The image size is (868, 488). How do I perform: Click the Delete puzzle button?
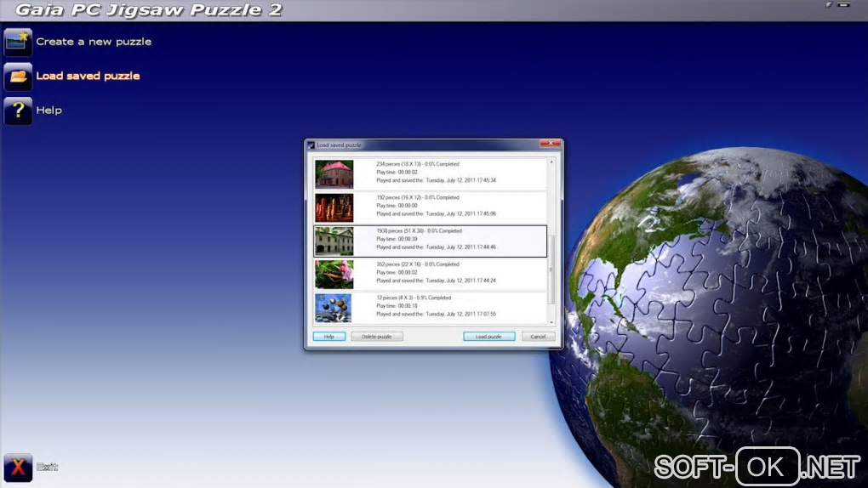[x=376, y=337]
